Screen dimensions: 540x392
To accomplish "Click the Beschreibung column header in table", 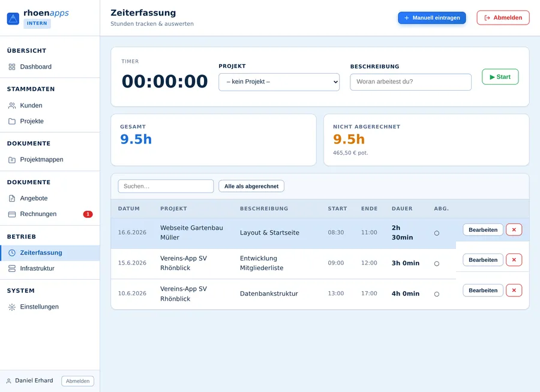I will click(x=264, y=209).
